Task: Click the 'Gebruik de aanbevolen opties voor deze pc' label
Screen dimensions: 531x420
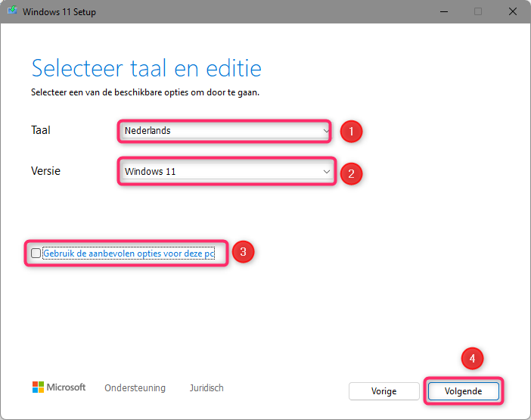Action: [x=129, y=254]
